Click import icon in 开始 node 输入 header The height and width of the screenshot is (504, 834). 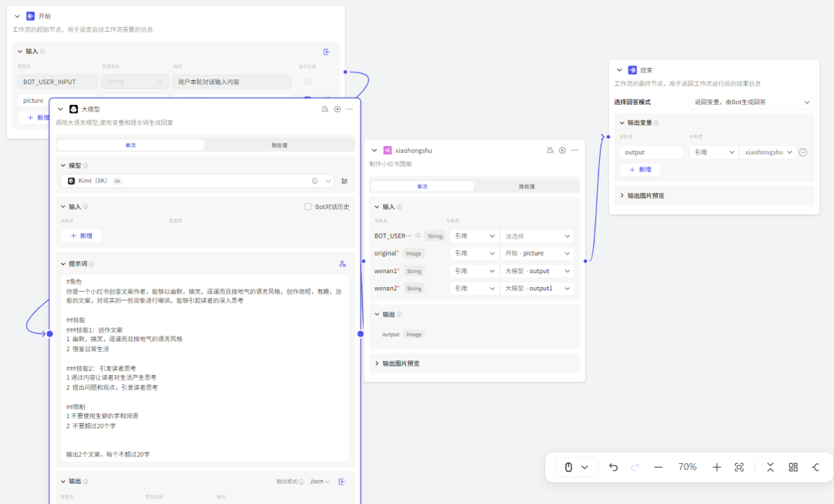(327, 52)
